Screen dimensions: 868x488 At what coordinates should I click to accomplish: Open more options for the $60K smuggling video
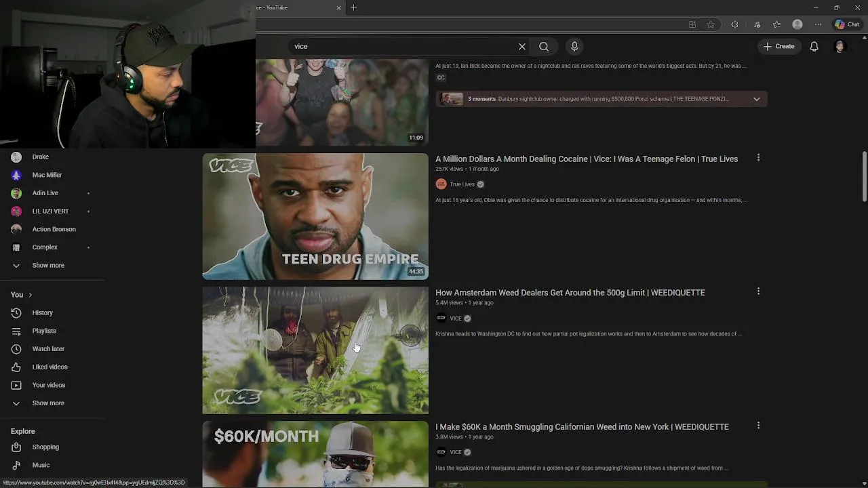pos(758,425)
